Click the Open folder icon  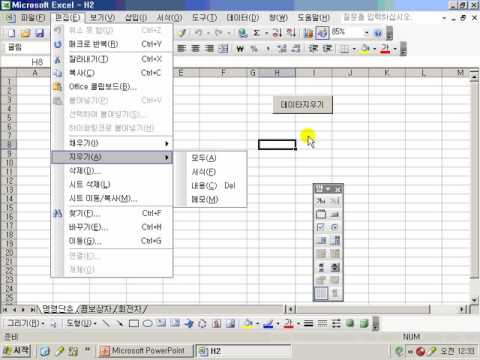[26, 33]
